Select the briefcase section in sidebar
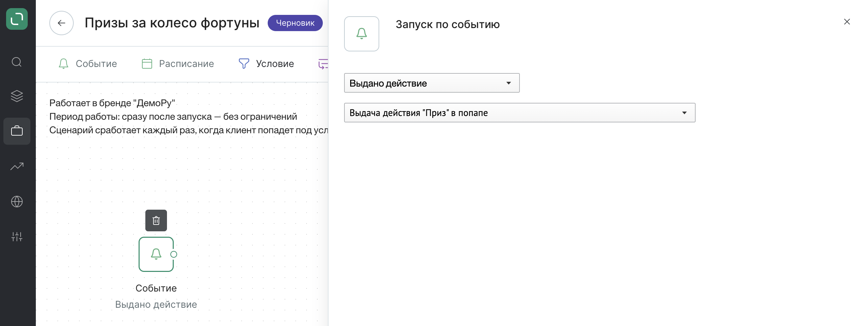Image resolution: width=868 pixels, height=326 pixels. [x=17, y=131]
